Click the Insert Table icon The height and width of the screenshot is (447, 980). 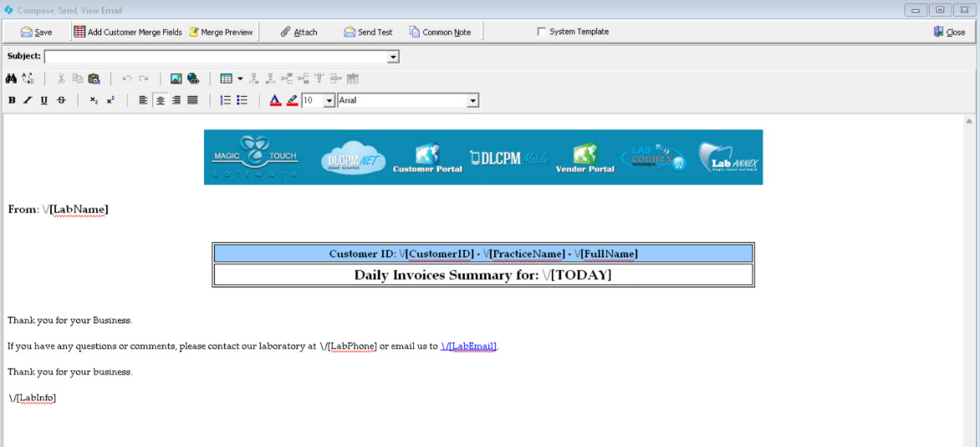226,79
